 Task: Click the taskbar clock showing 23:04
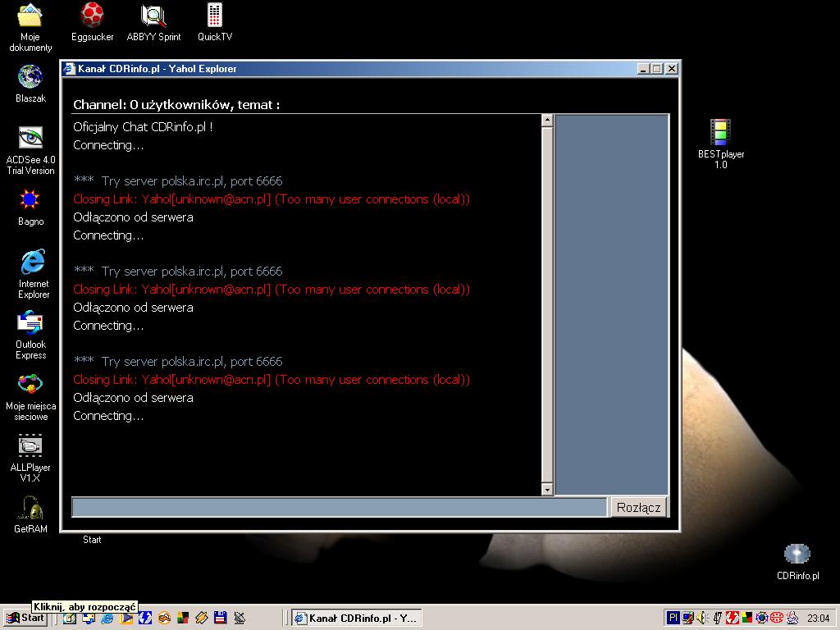818,618
